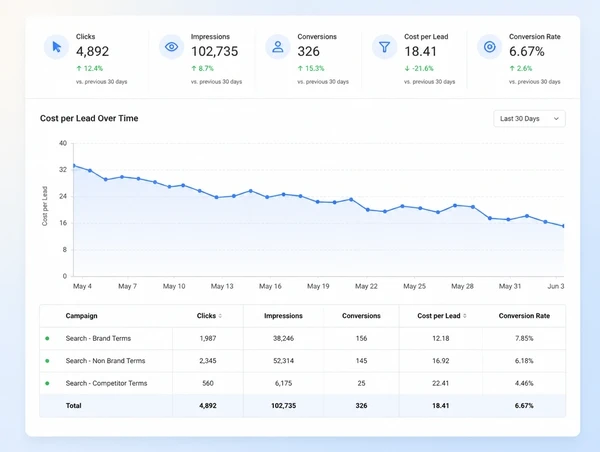The height and width of the screenshot is (452, 600).
Task: Click the 38,246 impressions cell
Action: [284, 338]
